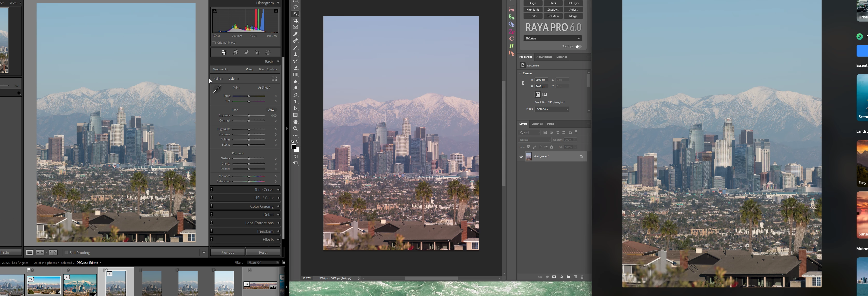
Task: Turn on Raya Pro Tooltips toggle
Action: click(578, 46)
